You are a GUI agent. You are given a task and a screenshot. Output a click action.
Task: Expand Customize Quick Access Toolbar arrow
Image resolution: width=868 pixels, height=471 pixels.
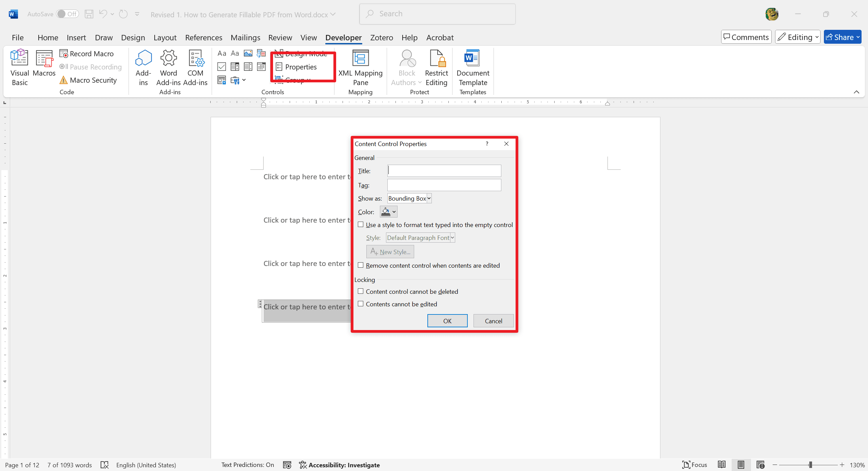[137, 14]
